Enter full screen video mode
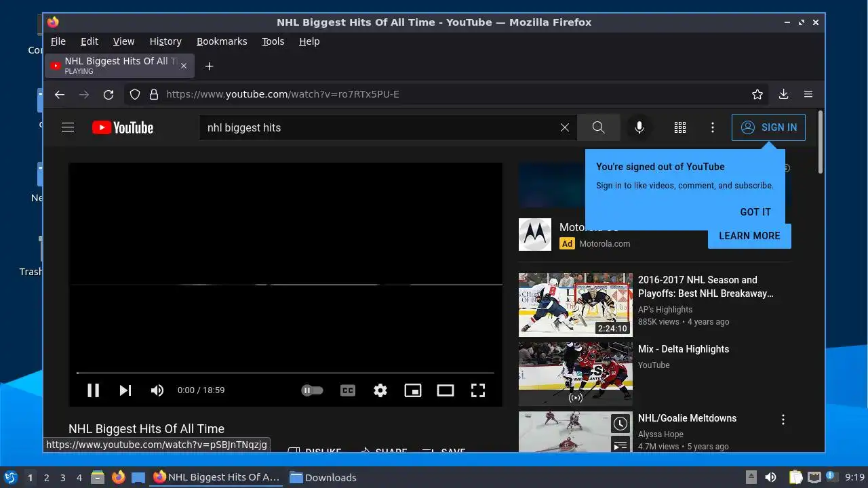This screenshot has width=868, height=488. pos(478,390)
